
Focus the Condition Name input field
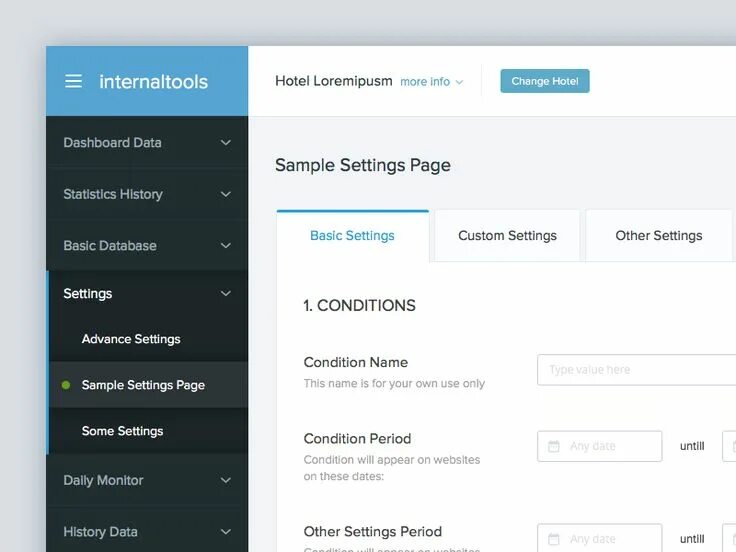(x=636, y=370)
